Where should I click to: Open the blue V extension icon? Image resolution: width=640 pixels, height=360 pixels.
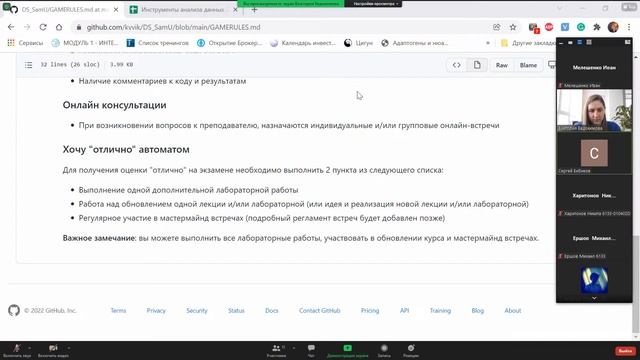(565, 27)
